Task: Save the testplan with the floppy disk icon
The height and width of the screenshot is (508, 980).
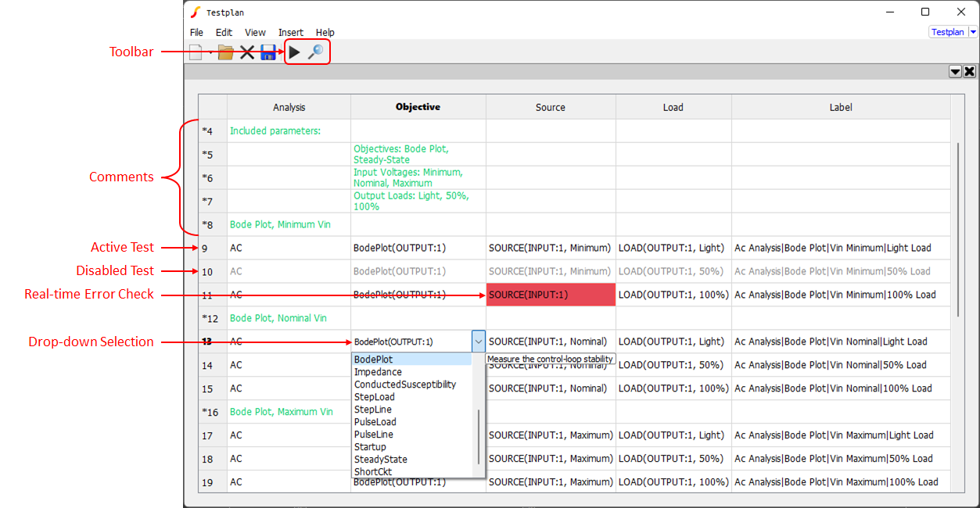Action: pos(268,52)
